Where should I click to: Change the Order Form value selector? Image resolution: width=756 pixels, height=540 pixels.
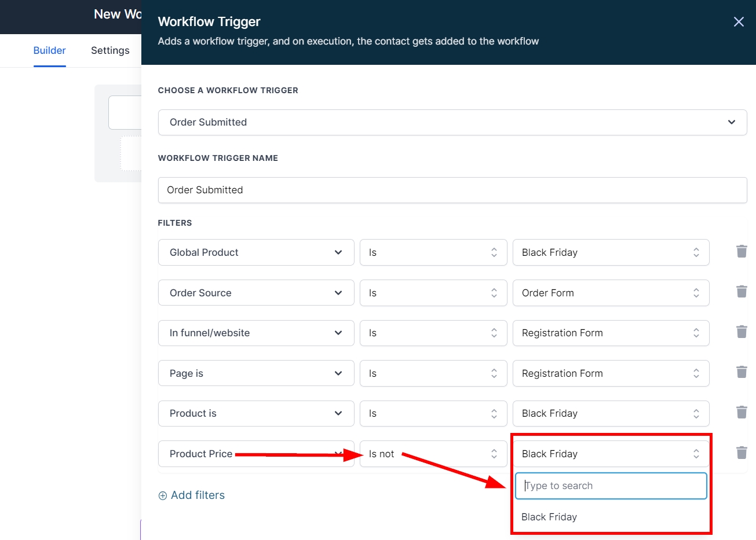click(x=610, y=293)
